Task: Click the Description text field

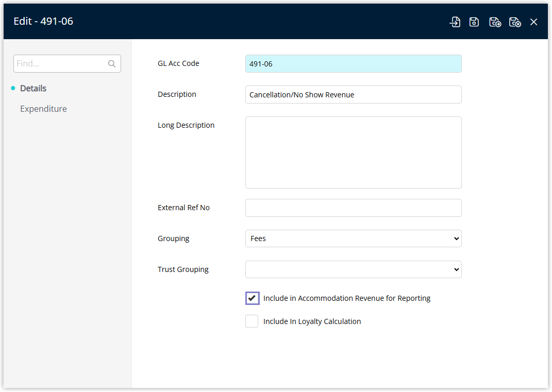Action: point(353,95)
